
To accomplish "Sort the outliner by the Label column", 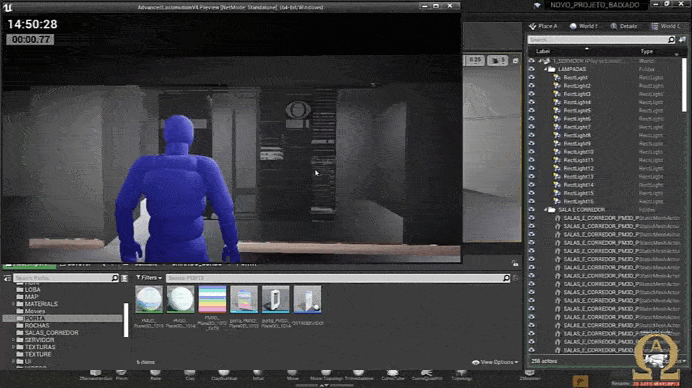I will (543, 51).
